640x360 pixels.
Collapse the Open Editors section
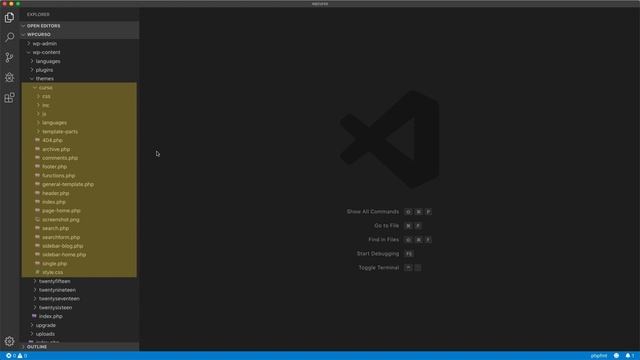(x=80, y=26)
